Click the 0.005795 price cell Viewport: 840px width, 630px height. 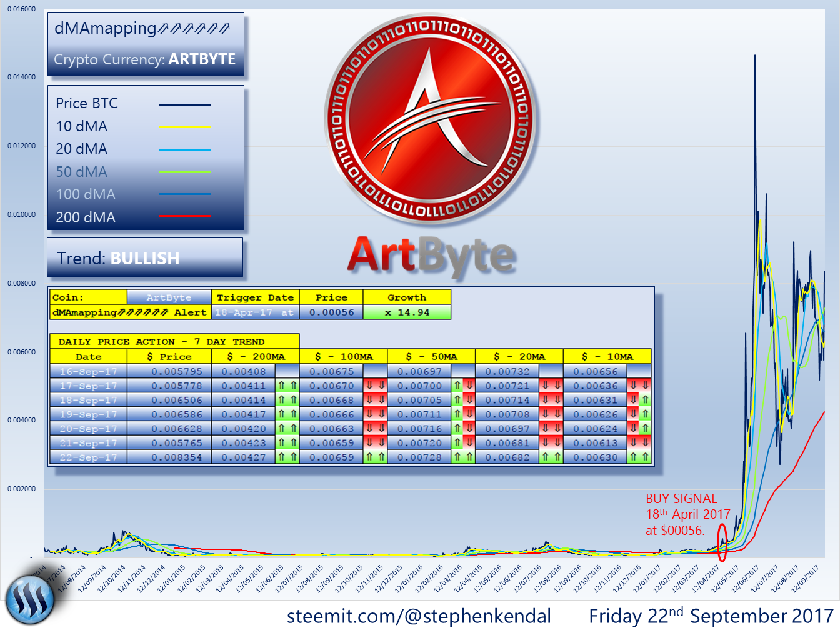click(x=169, y=371)
